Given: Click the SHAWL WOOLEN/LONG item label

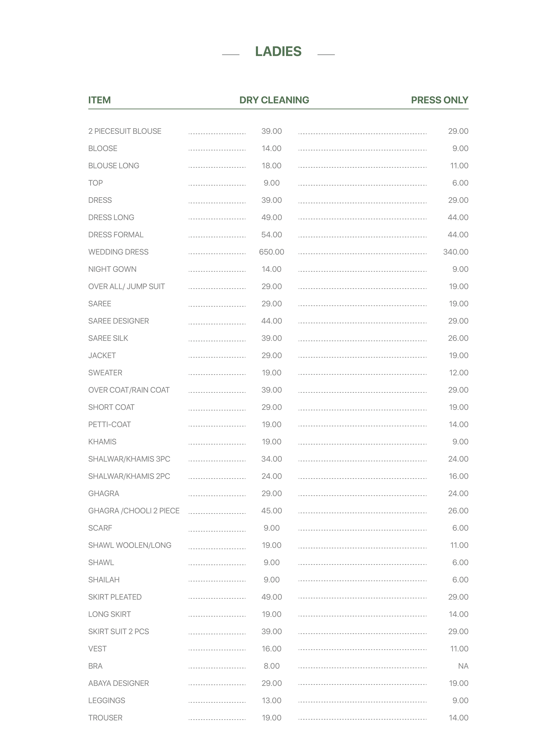Looking at the screenshot, I should (130, 545).
